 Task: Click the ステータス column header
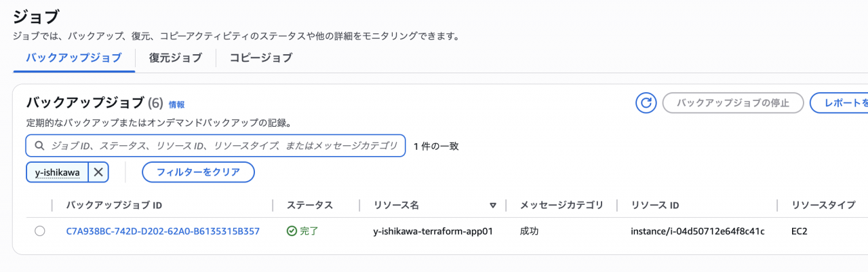point(309,206)
